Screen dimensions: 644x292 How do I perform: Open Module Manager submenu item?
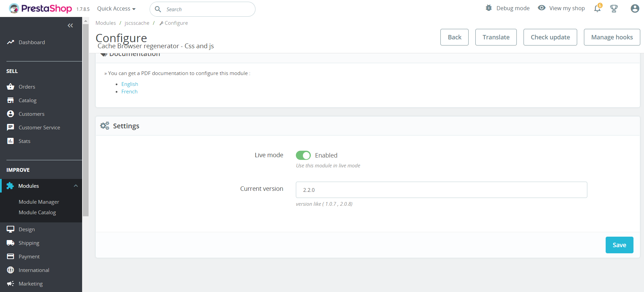(39, 202)
